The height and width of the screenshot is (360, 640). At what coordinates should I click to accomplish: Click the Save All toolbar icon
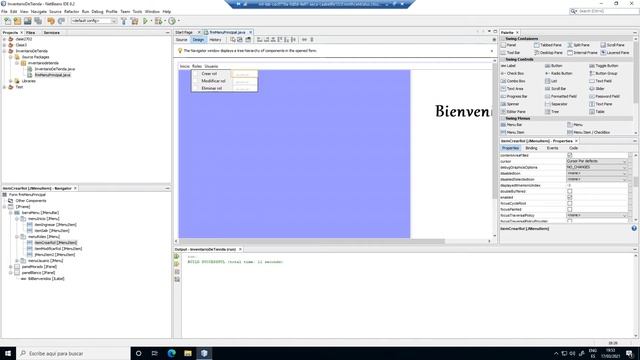click(x=38, y=21)
